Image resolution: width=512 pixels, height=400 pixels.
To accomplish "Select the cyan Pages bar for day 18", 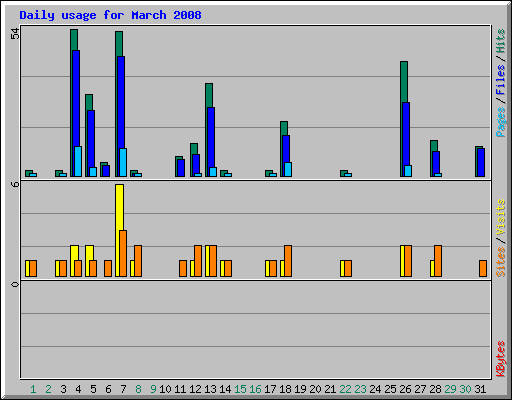I will (x=288, y=170).
